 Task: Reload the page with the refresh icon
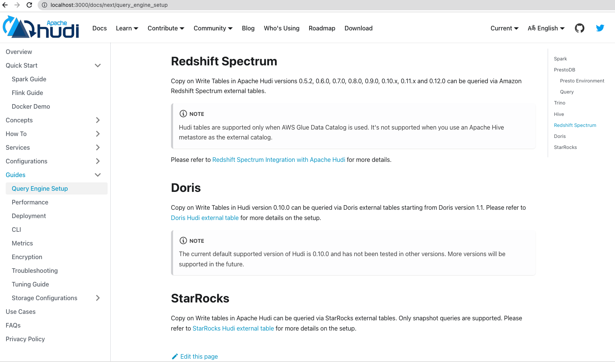pyautogui.click(x=29, y=5)
